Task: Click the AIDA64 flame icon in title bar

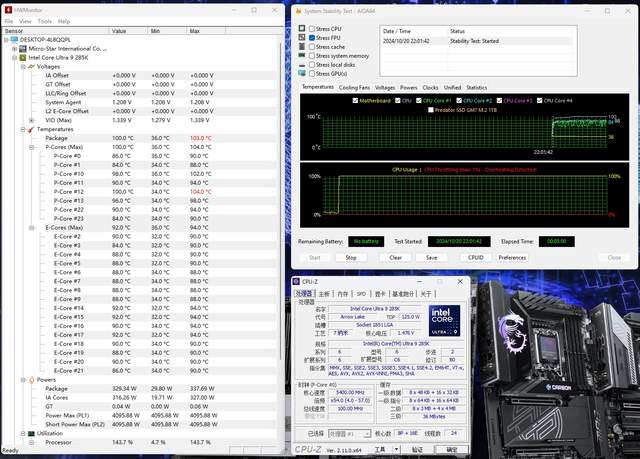Action: [298, 11]
